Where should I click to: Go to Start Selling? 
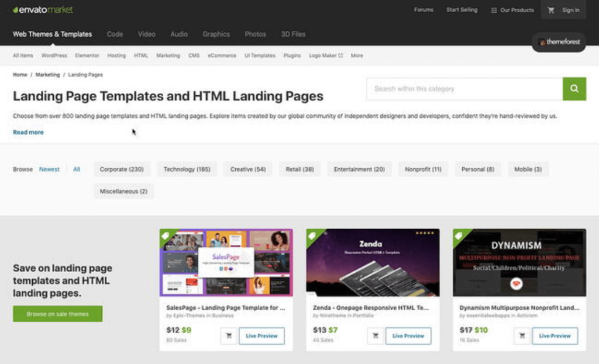[462, 10]
